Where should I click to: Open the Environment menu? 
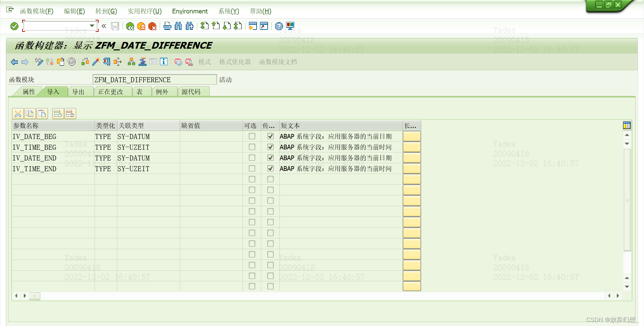[x=190, y=11]
